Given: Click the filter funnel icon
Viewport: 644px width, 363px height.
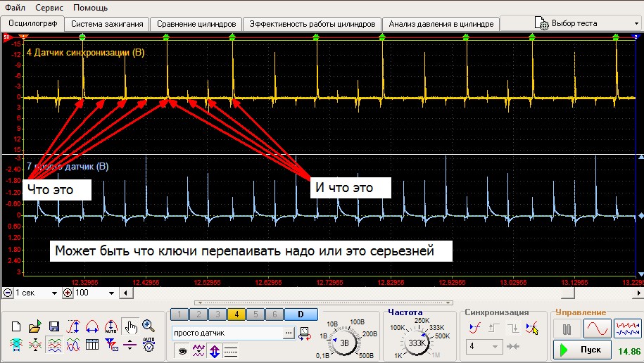Looking at the screenshot, I should pyautogui.click(x=111, y=345).
